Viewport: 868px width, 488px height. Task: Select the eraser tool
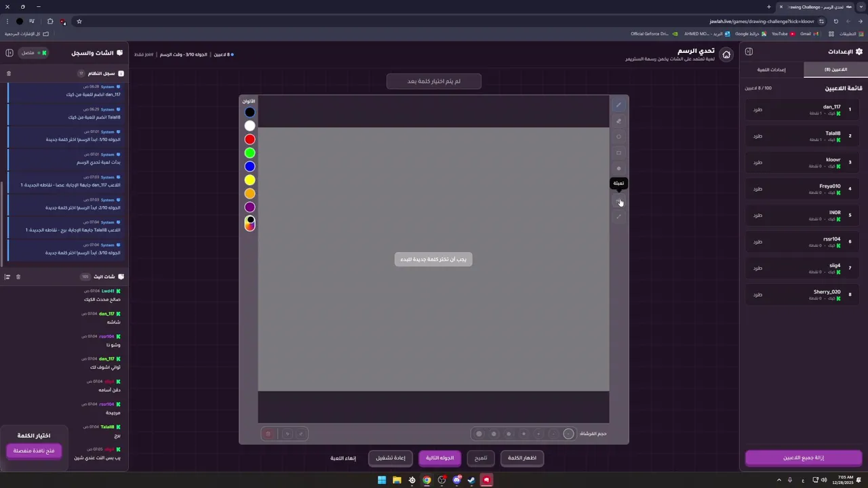click(618, 121)
